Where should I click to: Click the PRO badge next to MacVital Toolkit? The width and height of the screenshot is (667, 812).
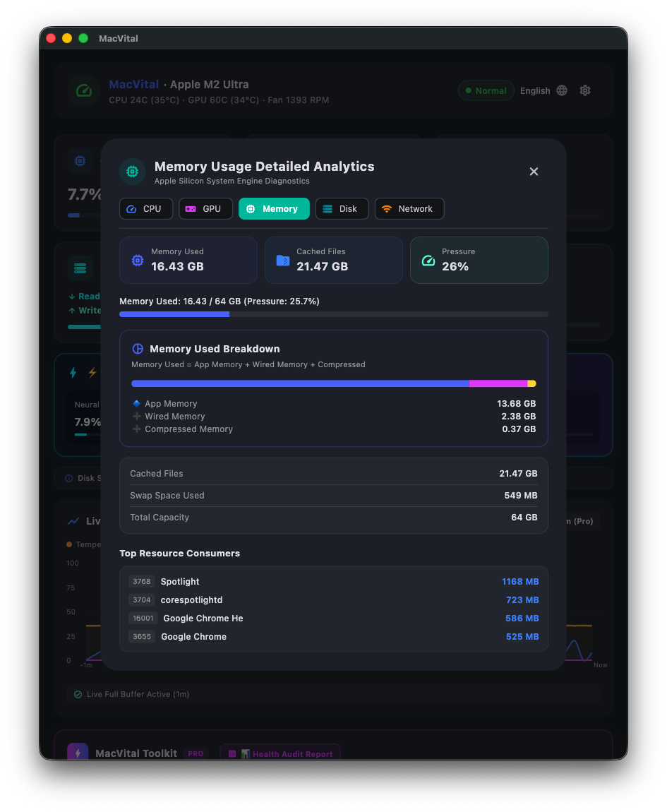pos(196,753)
